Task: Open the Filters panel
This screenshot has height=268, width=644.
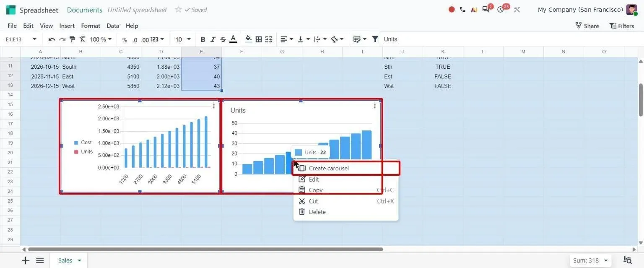Action: [621, 26]
